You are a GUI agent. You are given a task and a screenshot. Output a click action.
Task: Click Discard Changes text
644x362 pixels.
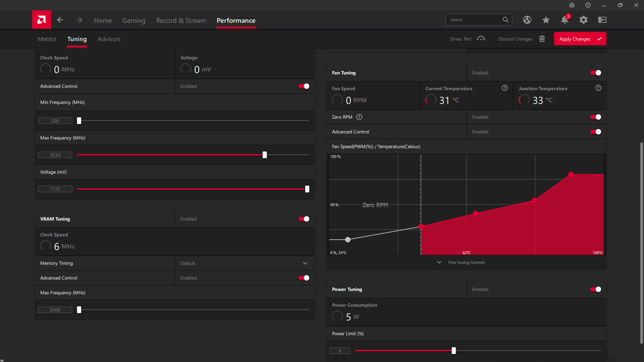tap(515, 39)
